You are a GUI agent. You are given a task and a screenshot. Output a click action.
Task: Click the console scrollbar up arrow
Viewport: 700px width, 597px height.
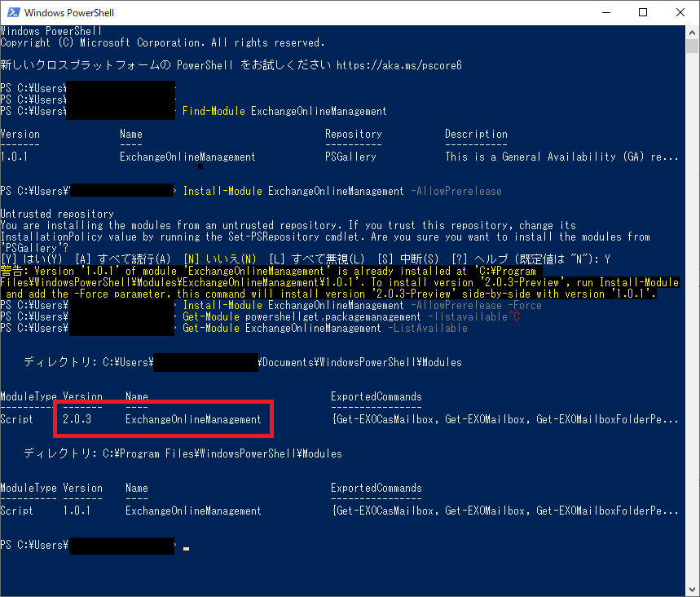coord(693,33)
